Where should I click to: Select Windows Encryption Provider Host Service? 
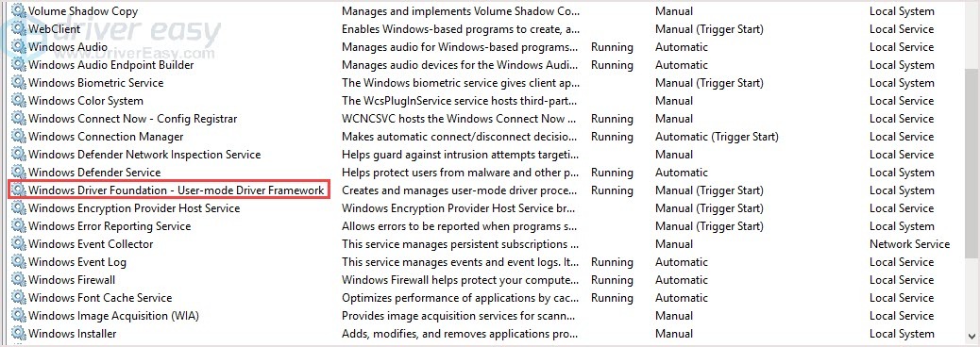click(x=134, y=208)
